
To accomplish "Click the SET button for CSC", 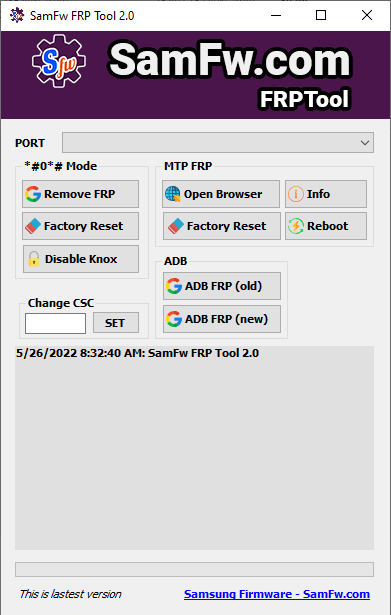I will tap(116, 323).
